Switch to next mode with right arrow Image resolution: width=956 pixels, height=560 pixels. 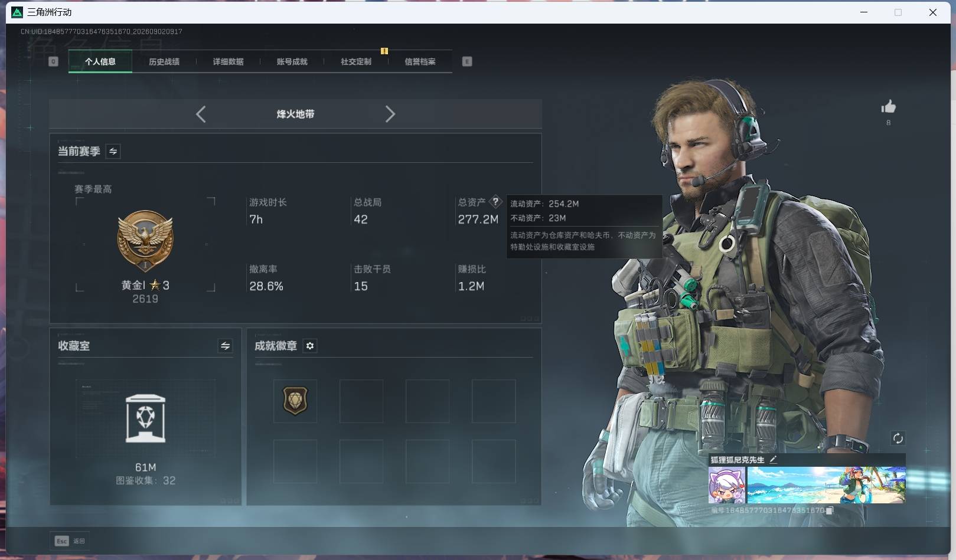tap(390, 114)
